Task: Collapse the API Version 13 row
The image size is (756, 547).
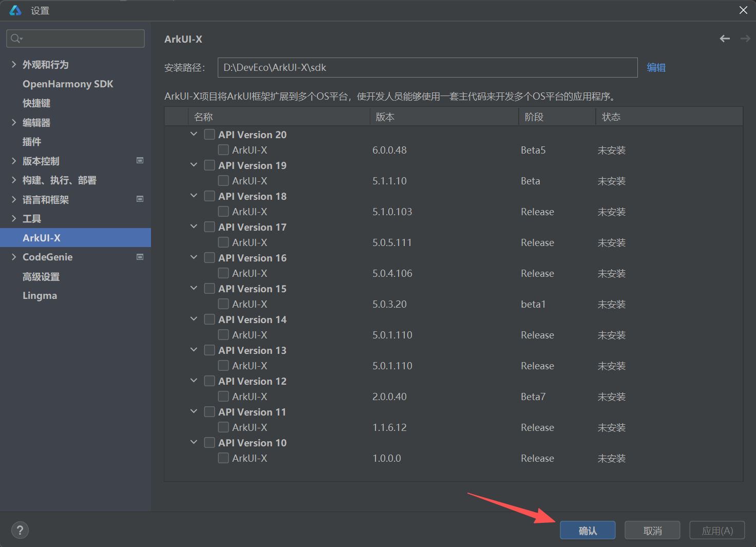Action: click(x=194, y=350)
